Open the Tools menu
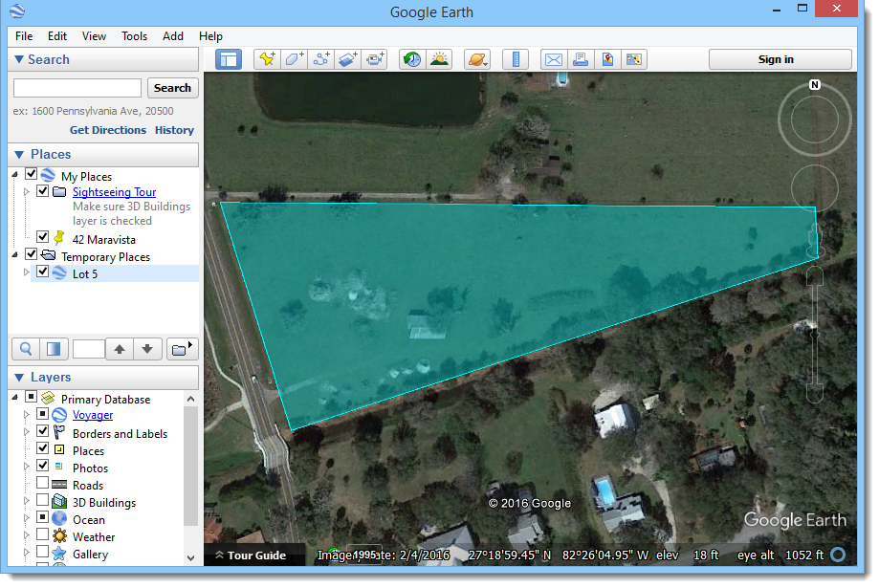Image resolution: width=879 pixels, height=588 pixels. click(x=135, y=36)
